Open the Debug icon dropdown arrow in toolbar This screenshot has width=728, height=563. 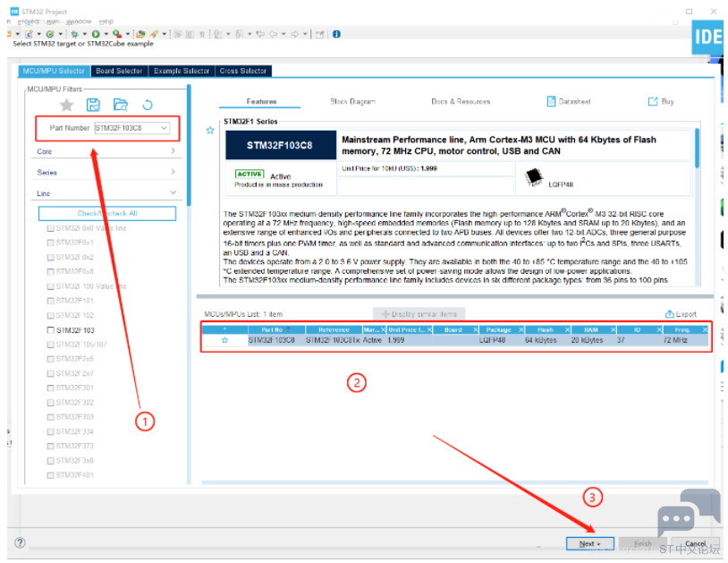(x=84, y=34)
